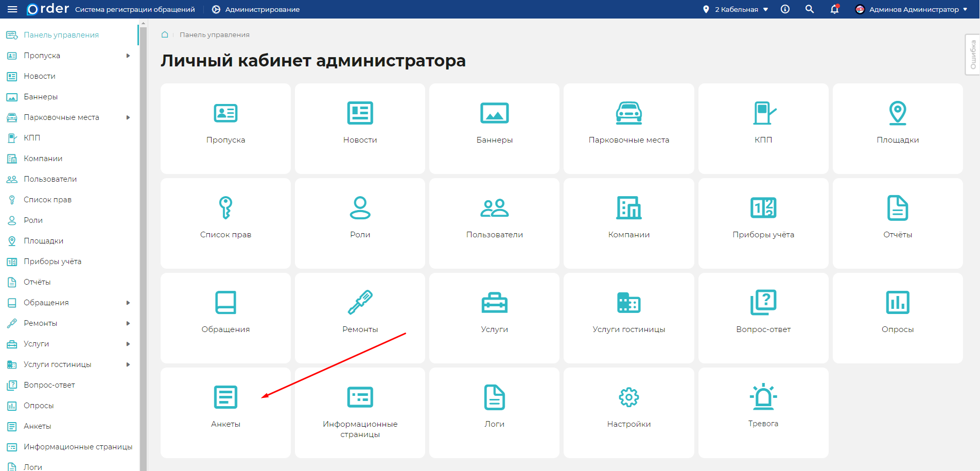980x471 pixels.
Task: Open the 2 Кабельная location dropdown
Action: (736, 9)
